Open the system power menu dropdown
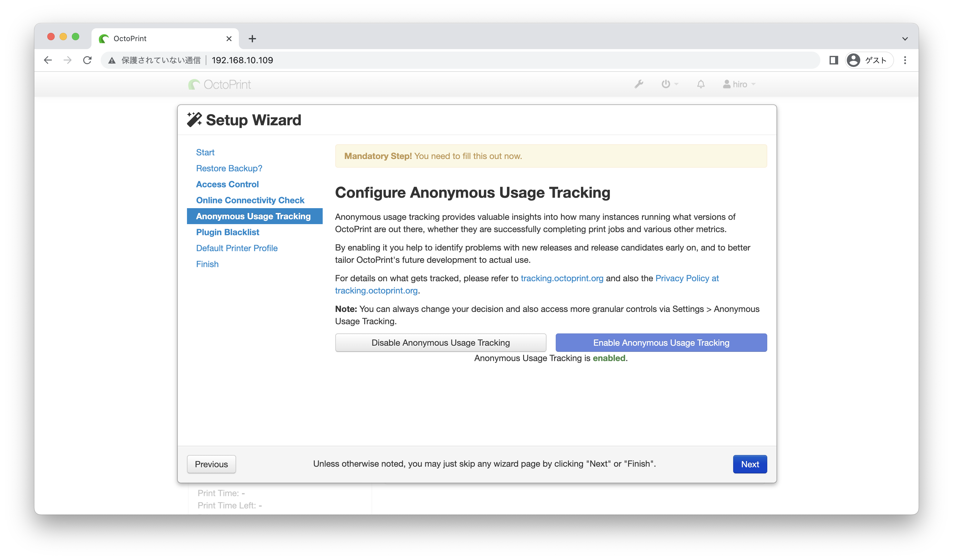Image resolution: width=953 pixels, height=560 pixels. 669,84
